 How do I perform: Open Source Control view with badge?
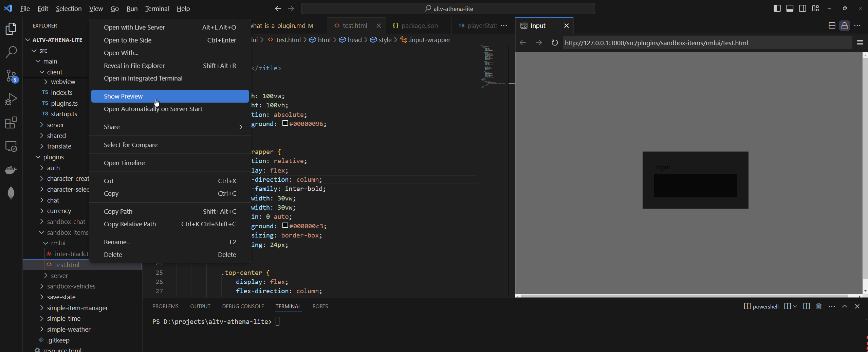[11, 76]
